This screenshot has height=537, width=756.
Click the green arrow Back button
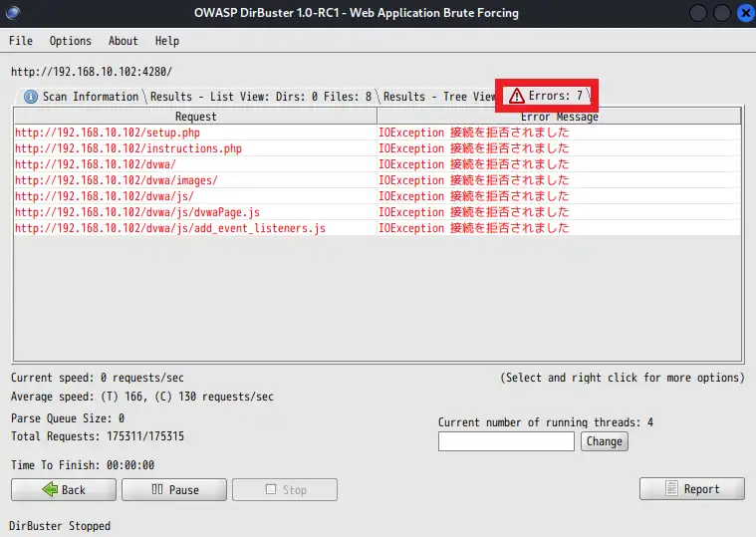pos(63,489)
